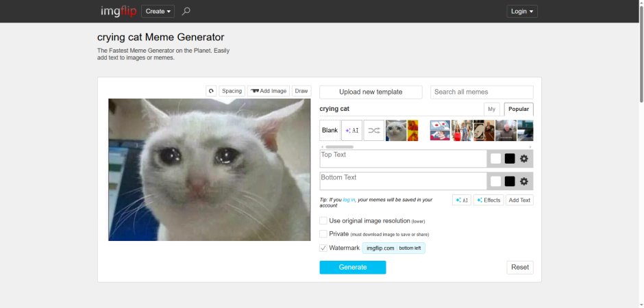Enable Use original image resolution
Image resolution: width=644 pixels, height=308 pixels.
pyautogui.click(x=323, y=220)
